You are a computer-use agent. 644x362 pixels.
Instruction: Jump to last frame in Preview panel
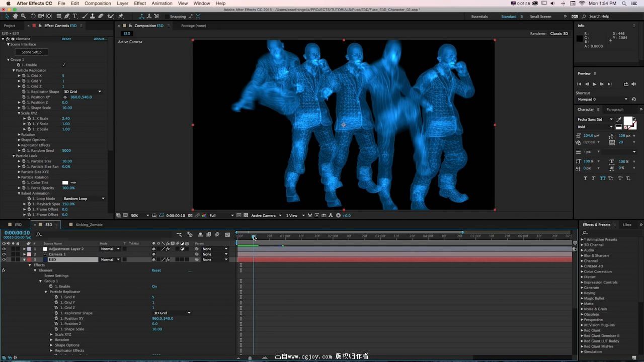(610, 84)
